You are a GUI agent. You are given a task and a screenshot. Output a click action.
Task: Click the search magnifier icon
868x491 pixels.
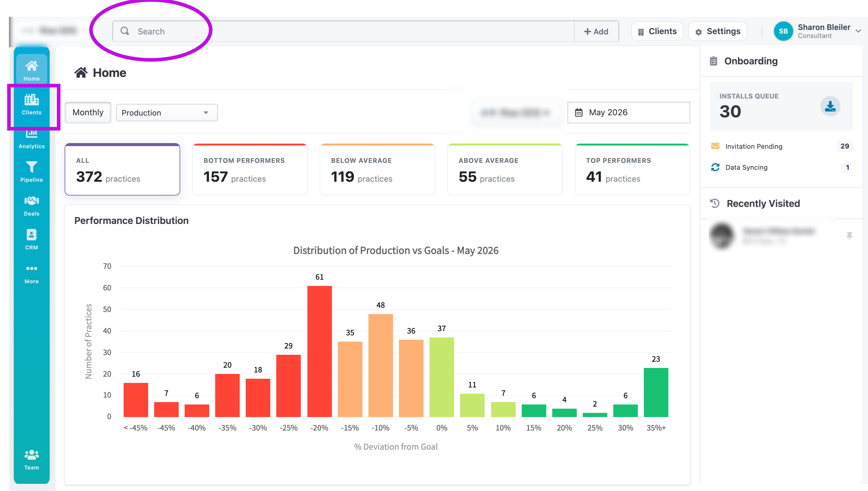(x=125, y=31)
